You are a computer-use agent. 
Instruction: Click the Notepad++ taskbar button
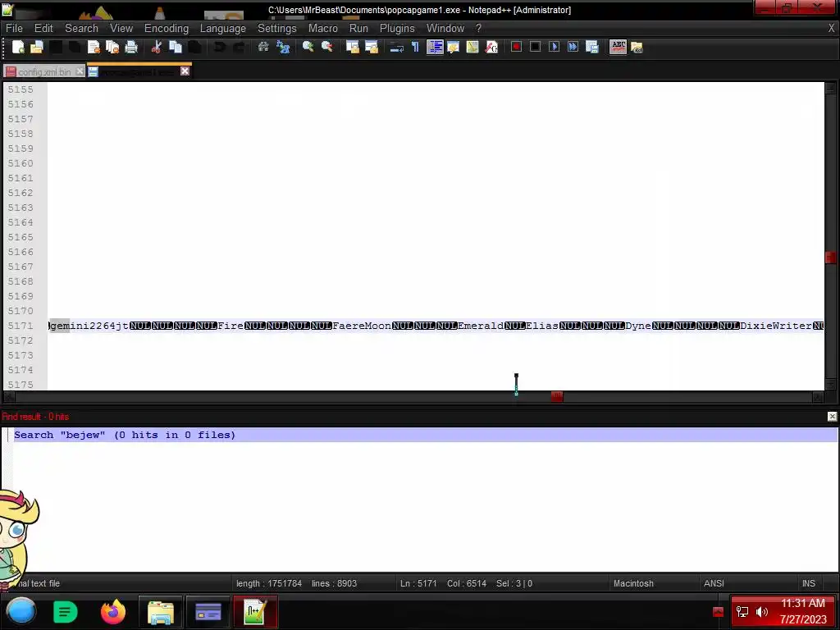256,612
